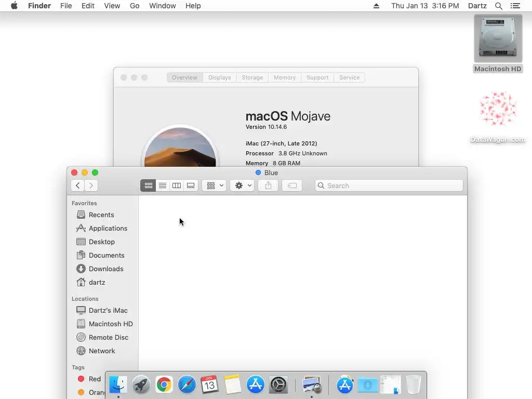This screenshot has width=532, height=399.
Task: Open the Apple menu
Action: click(14, 6)
